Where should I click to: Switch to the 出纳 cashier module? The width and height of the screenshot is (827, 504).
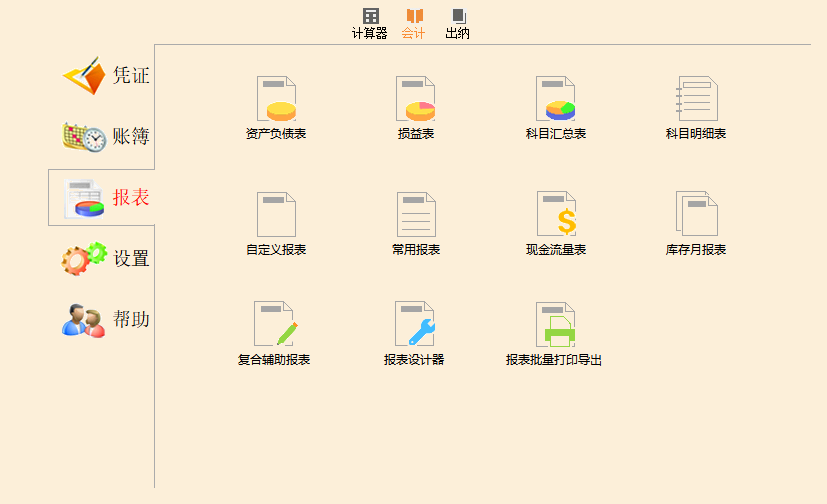(x=458, y=23)
